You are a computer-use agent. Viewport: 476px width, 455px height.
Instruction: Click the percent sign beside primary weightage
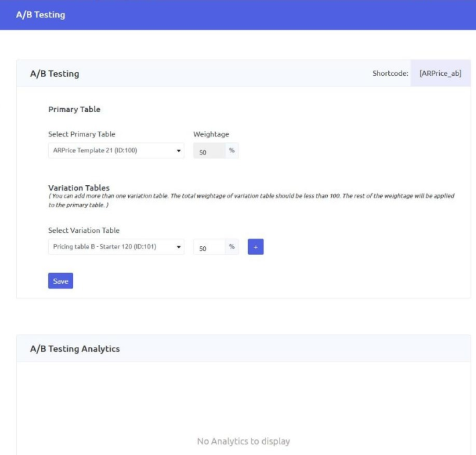click(x=232, y=150)
